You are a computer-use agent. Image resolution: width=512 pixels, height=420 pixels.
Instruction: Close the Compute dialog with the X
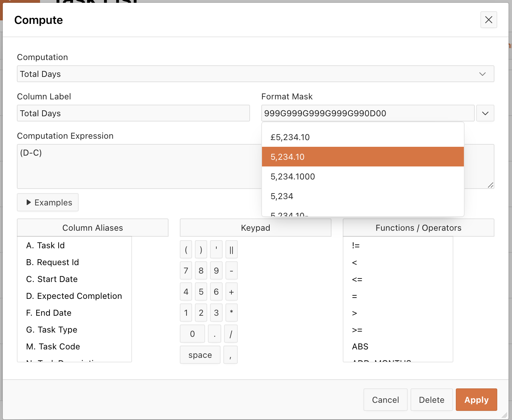tap(488, 20)
